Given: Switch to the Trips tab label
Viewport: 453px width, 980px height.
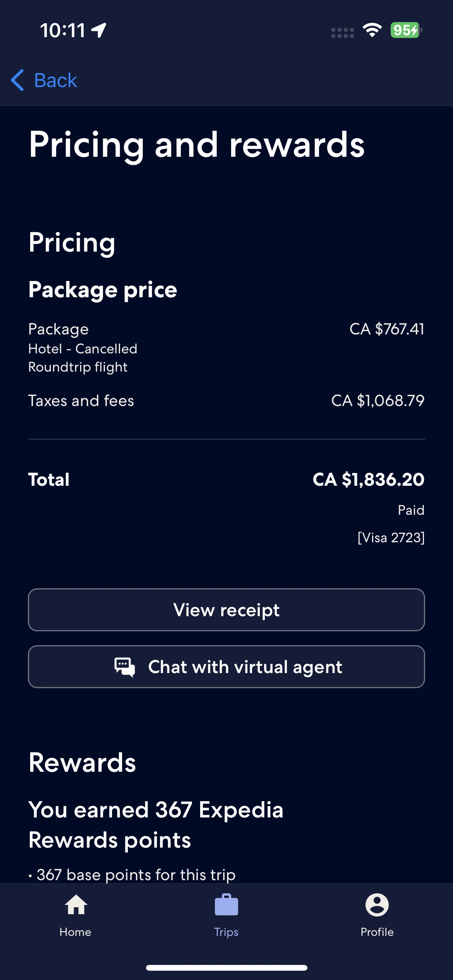Looking at the screenshot, I should [x=226, y=932].
